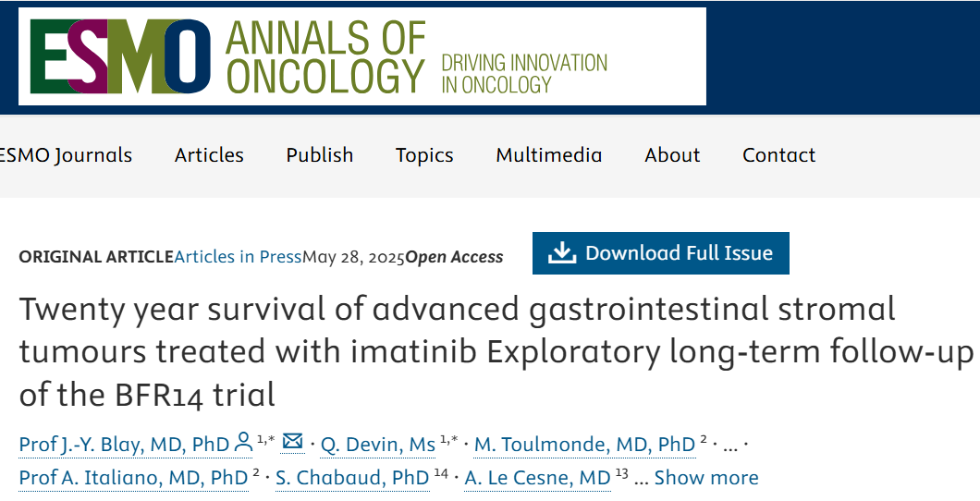Viewport: 980px width, 501px height.
Task: View author M. Toulmonde's profile
Action: 583,445
